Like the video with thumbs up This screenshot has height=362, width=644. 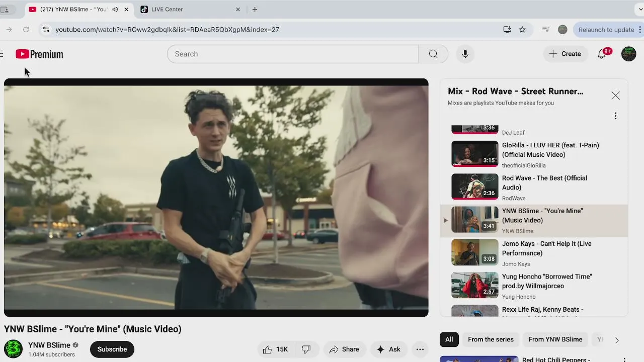tap(276, 349)
